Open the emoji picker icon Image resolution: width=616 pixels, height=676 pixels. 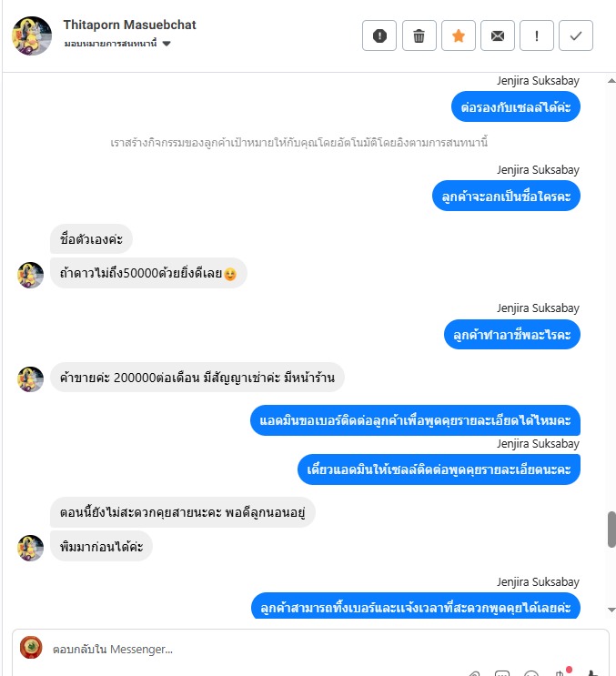click(x=531, y=673)
